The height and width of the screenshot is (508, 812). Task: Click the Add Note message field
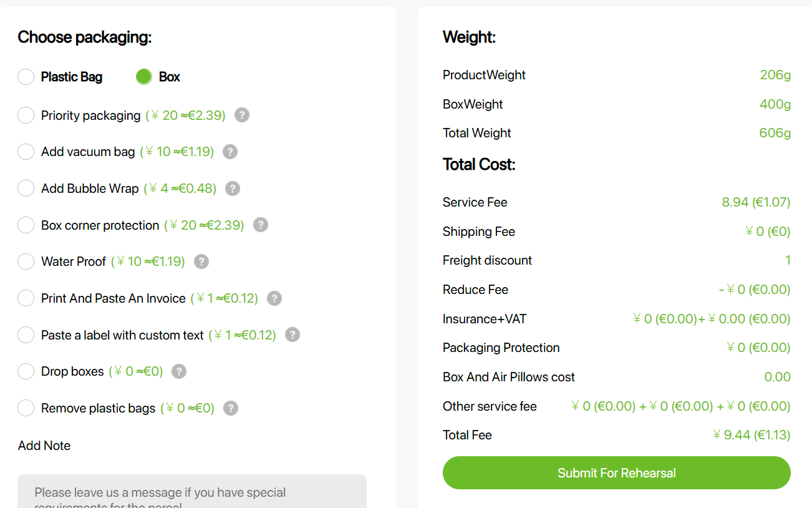[192, 492]
